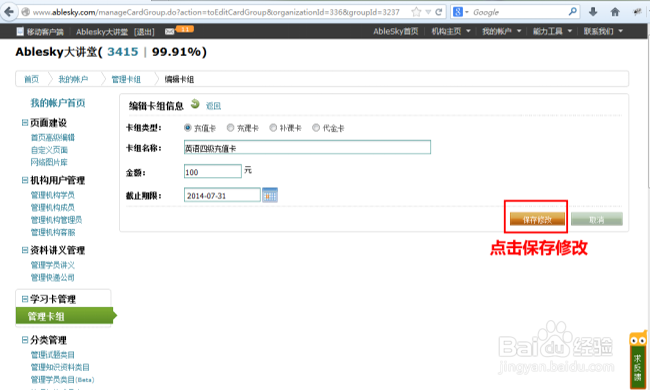Click the Google search engine icon

tap(458, 12)
